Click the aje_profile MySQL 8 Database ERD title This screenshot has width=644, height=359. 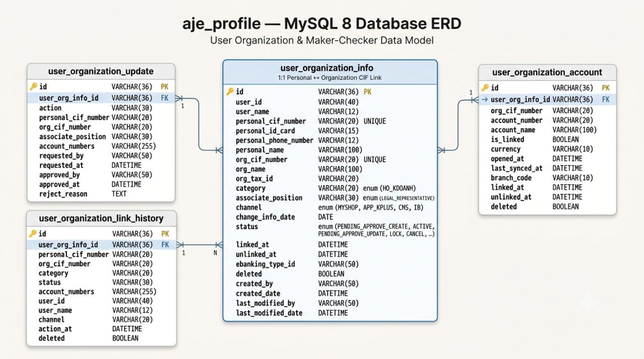click(x=322, y=24)
